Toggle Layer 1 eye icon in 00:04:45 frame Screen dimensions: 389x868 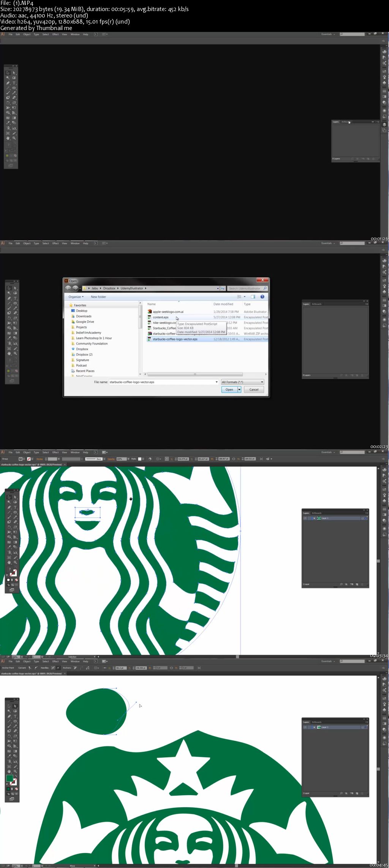tap(305, 727)
